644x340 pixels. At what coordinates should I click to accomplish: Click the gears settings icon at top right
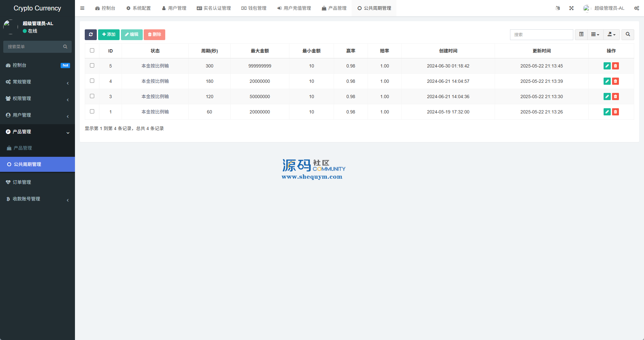[x=637, y=8]
